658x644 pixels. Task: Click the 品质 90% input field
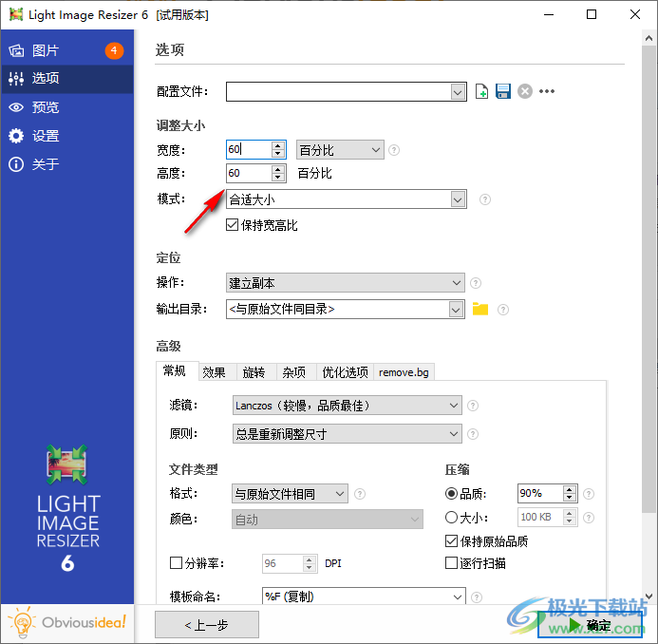point(540,494)
